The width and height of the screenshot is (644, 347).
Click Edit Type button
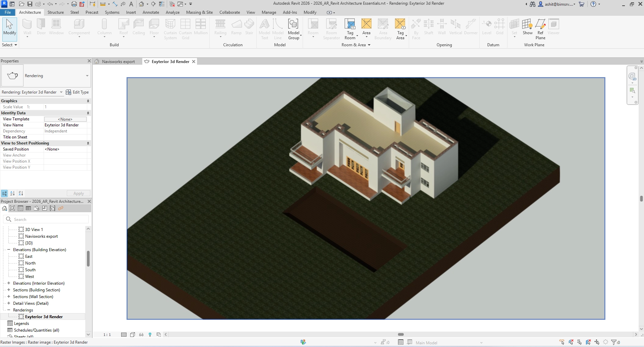point(77,92)
